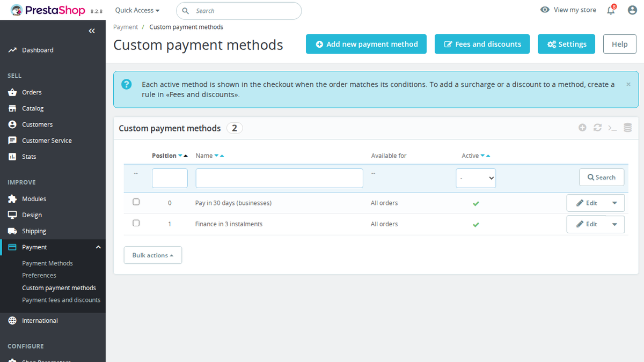Click the Modules puzzle icon
The width and height of the screenshot is (644, 362).
pyautogui.click(x=12, y=199)
